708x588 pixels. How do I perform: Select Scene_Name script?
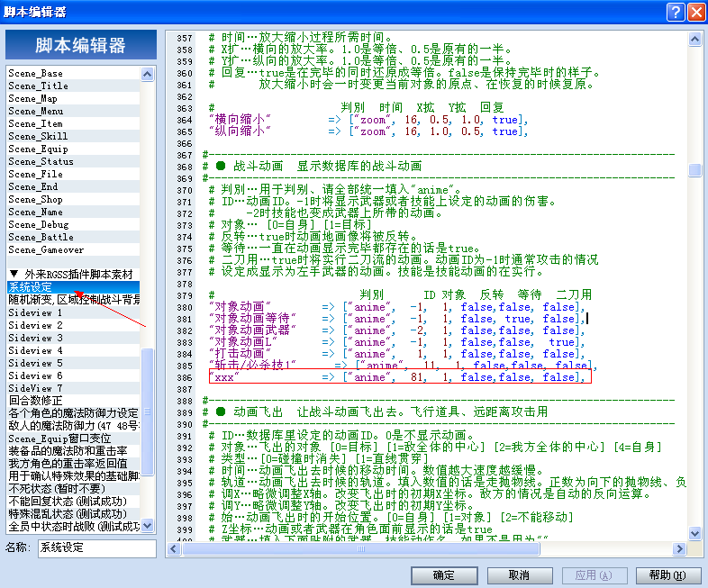tap(74, 213)
